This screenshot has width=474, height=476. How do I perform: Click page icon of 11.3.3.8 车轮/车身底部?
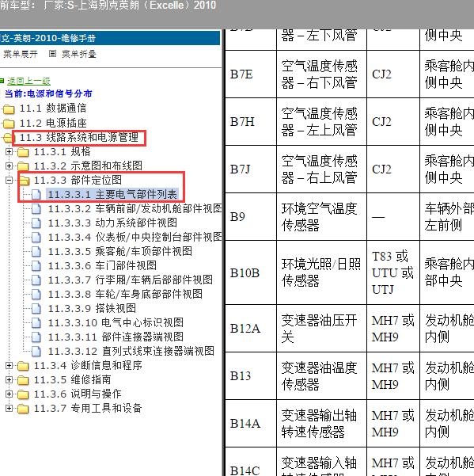click(36, 295)
